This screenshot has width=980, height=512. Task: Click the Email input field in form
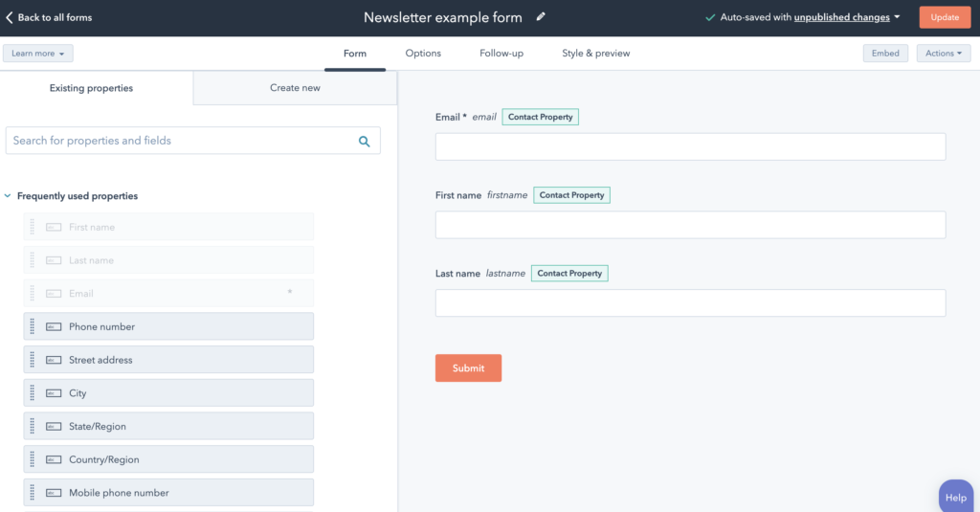pos(691,146)
